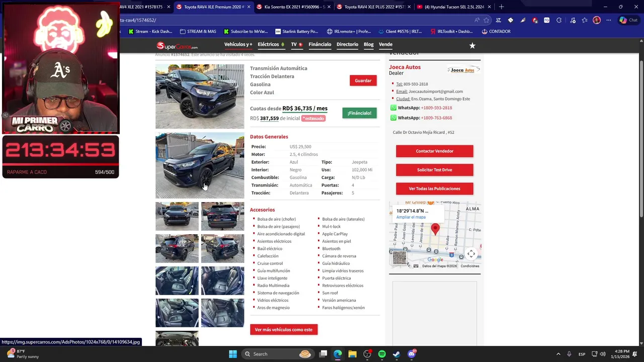Open the Blog menu item
644x362 pixels.
[368, 44]
